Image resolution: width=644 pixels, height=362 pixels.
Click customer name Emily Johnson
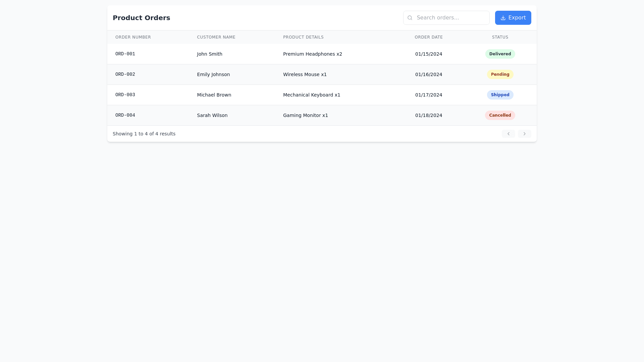coord(213,74)
